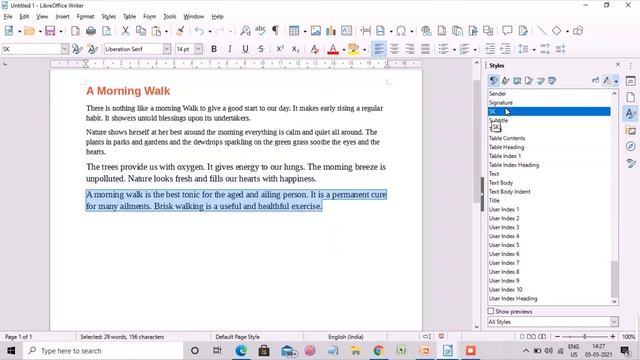Open the Insert menu
This screenshot has width=640, height=360.
pyautogui.click(x=62, y=16)
